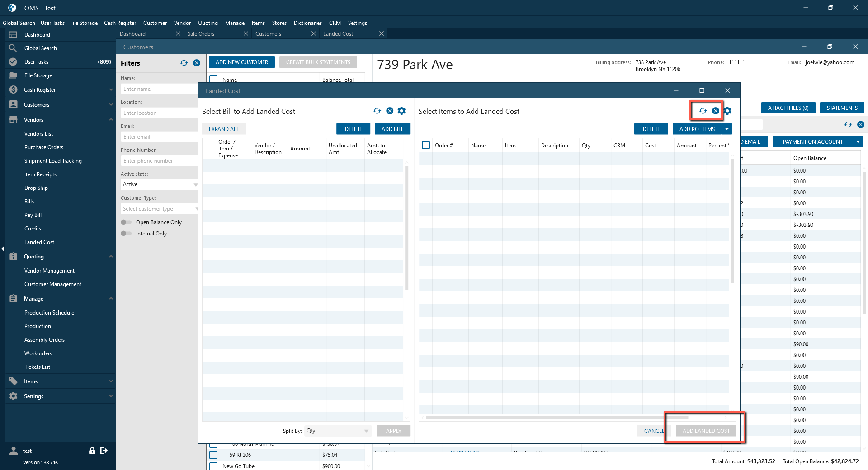Open the Active state dropdown
This screenshot has height=470, width=868.
coord(159,184)
